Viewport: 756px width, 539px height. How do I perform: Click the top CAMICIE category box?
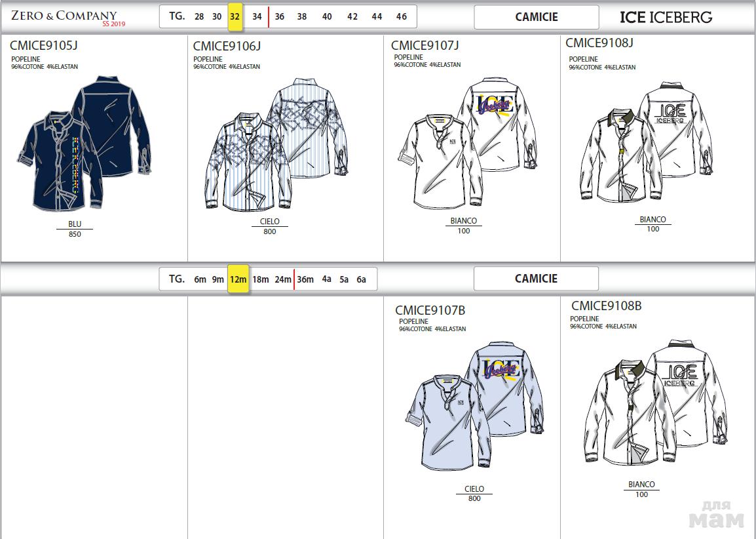pos(536,17)
